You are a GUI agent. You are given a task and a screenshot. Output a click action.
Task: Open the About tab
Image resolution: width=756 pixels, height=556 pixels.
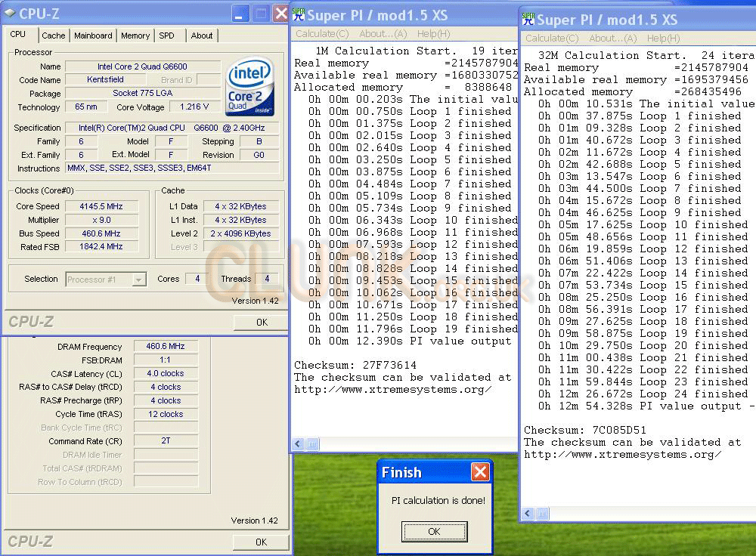[202, 36]
